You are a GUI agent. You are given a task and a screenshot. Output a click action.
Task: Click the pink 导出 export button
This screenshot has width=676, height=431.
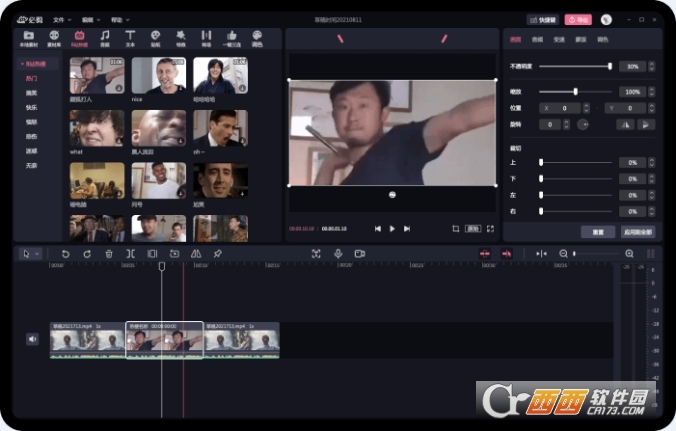(x=578, y=19)
